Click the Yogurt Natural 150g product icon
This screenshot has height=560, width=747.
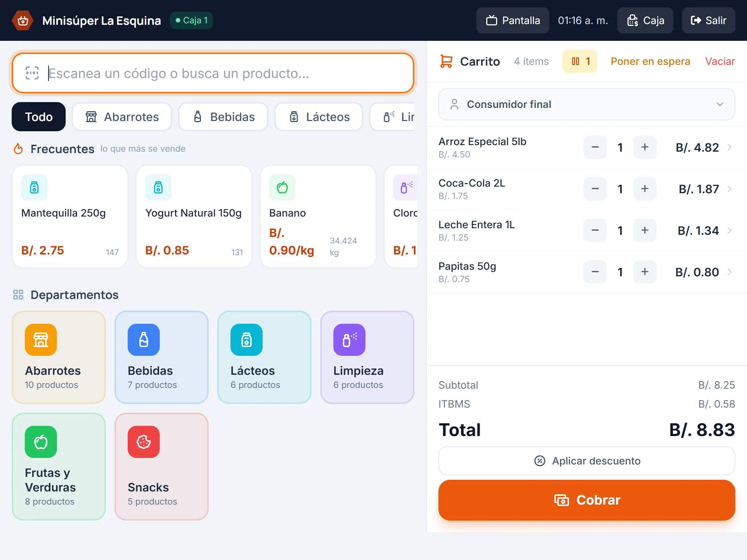pyautogui.click(x=158, y=187)
